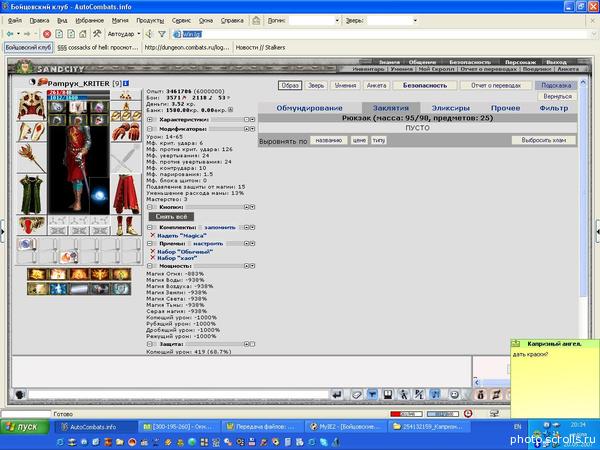Click the запомнить link in Комплекты
The image size is (600, 450).
click(220, 227)
